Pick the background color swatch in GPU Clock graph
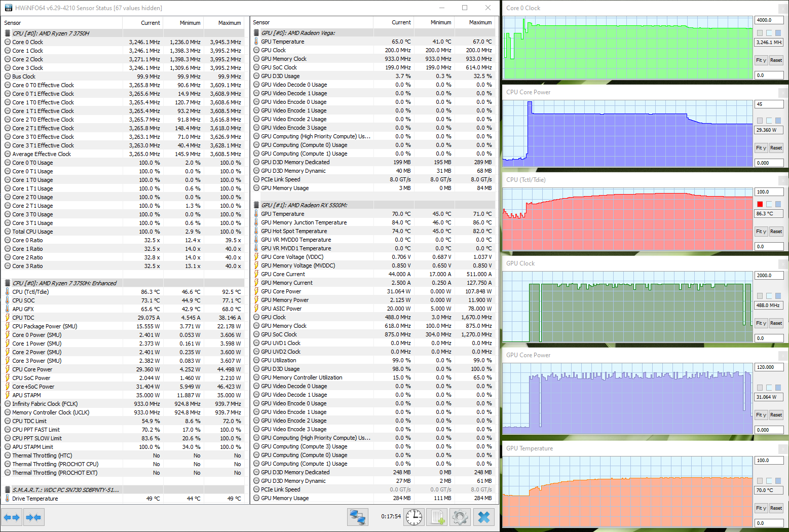The image size is (789, 532). [769, 296]
